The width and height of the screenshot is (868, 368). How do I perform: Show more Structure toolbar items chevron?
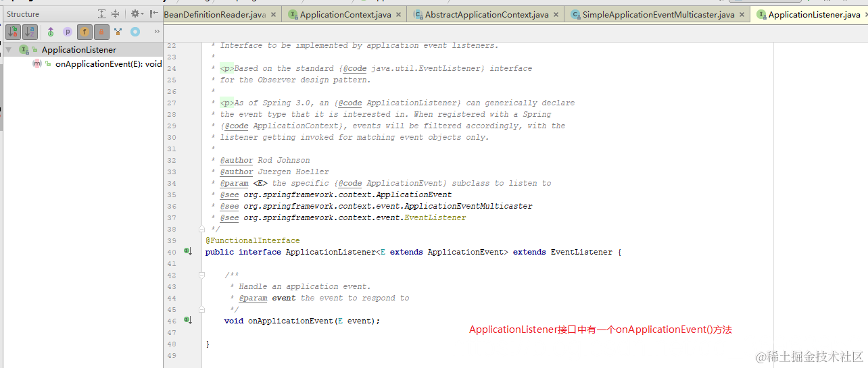[x=157, y=32]
